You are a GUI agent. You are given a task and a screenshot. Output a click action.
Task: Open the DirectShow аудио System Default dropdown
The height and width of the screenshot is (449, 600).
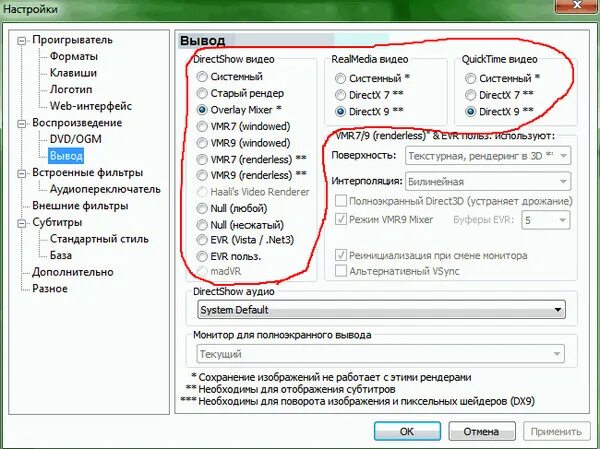(x=382, y=310)
